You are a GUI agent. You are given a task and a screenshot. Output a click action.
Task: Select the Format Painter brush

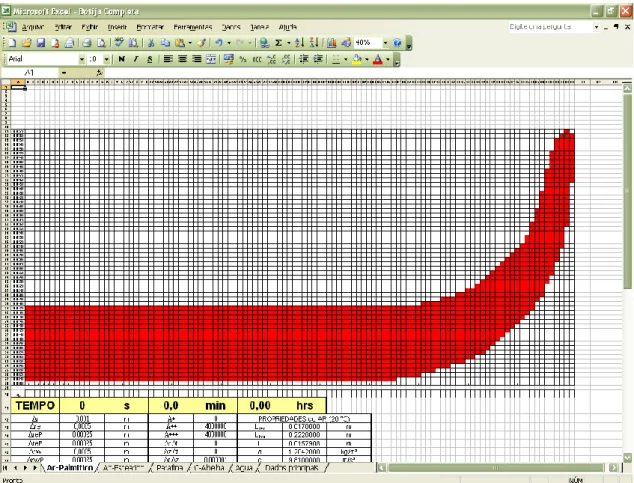(x=202, y=43)
